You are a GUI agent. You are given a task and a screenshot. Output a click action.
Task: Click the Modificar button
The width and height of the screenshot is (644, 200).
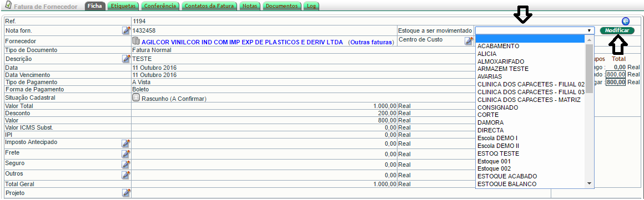coord(617,30)
